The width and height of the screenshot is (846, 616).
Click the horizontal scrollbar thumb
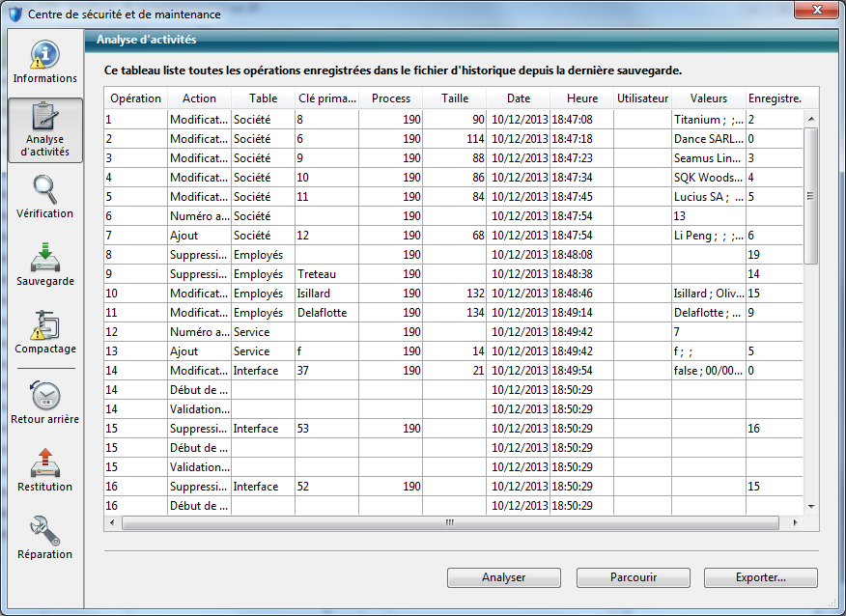click(449, 522)
